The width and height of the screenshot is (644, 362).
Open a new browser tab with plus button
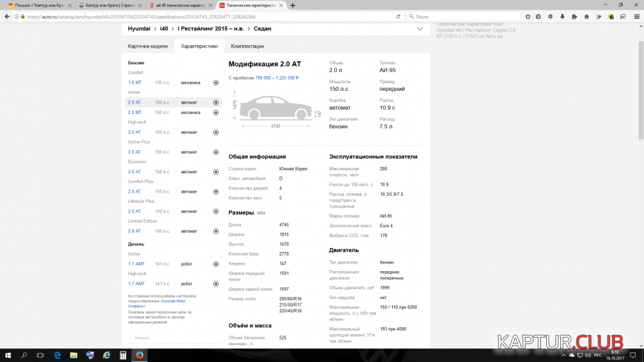(x=293, y=5)
